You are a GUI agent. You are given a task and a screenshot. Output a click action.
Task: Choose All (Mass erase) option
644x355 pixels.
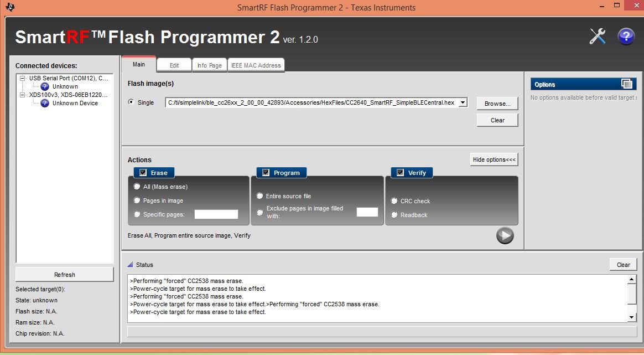coord(137,186)
